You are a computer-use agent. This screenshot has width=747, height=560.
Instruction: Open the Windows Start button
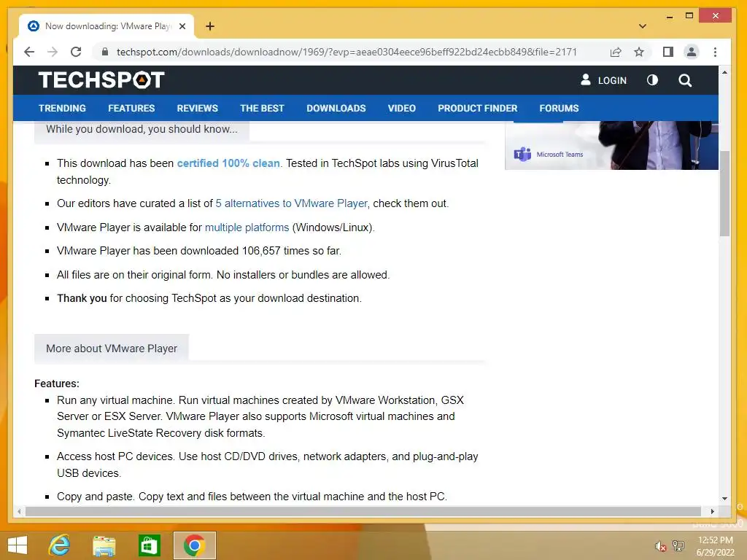click(18, 545)
